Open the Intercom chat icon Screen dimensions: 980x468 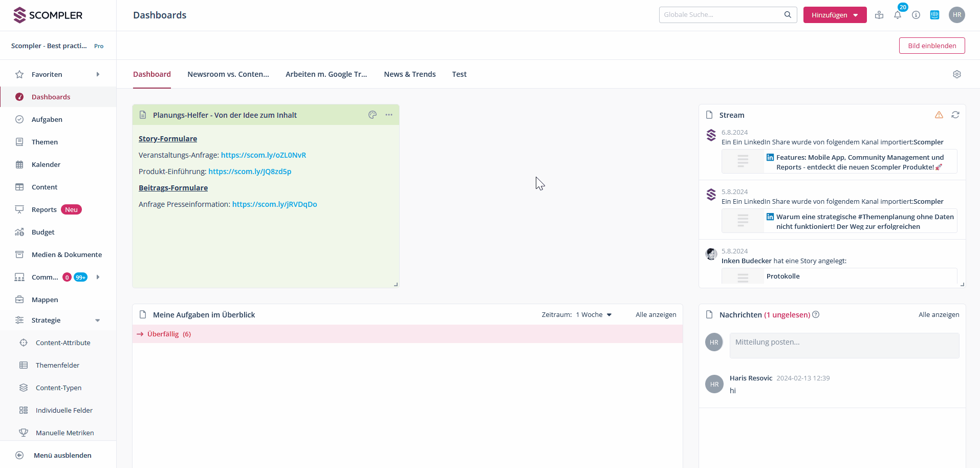coord(934,15)
